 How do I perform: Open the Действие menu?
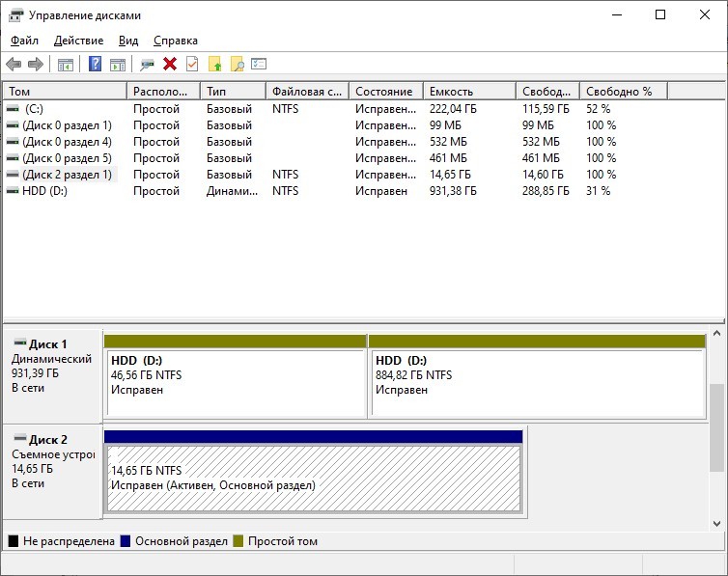(x=78, y=41)
